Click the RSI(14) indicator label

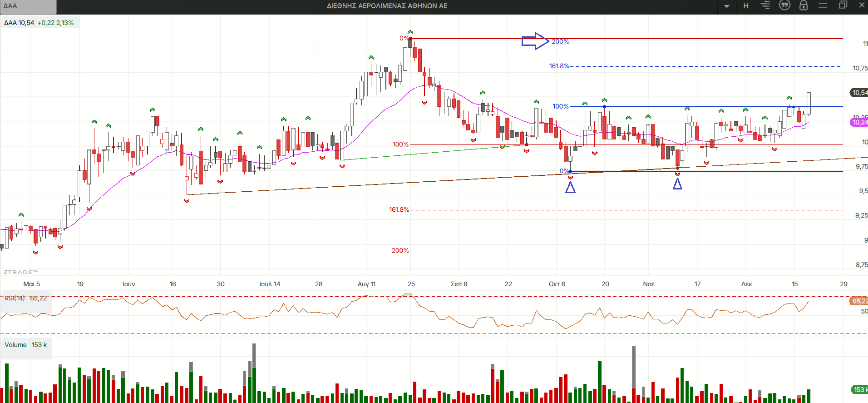[x=25, y=299]
